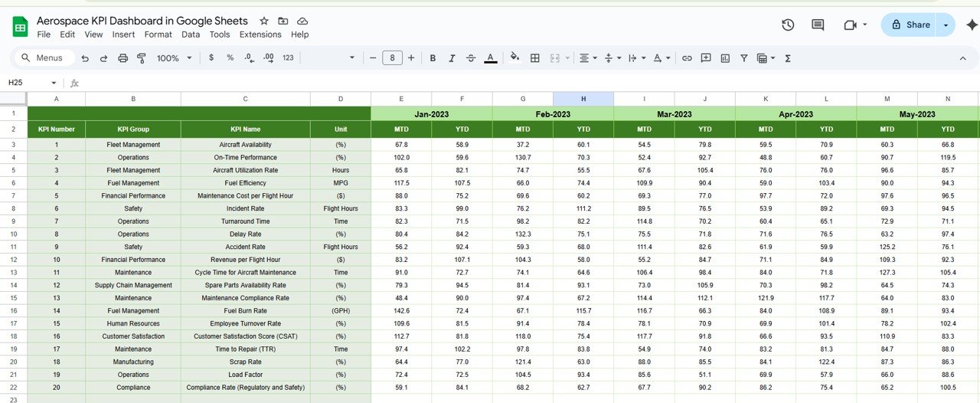Open the comments panel icon
Screen dimensions: 980x403
pyautogui.click(x=818, y=25)
